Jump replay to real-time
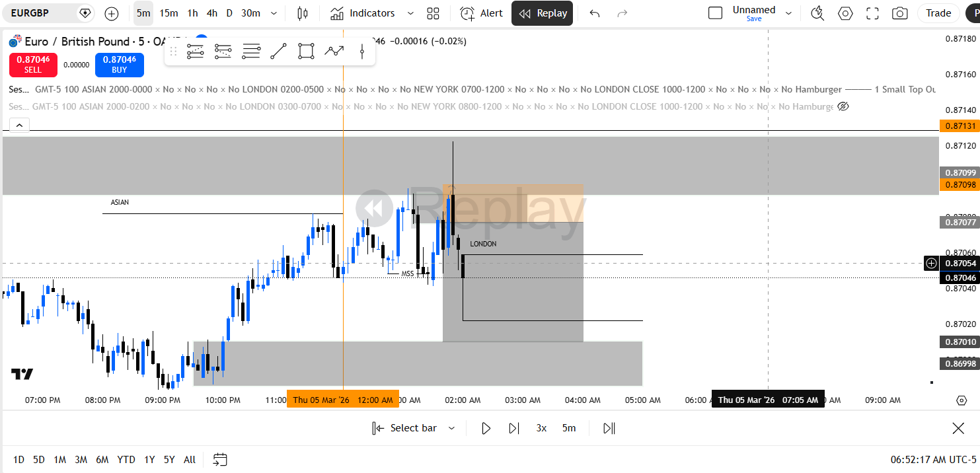Viewport: 980px width, 473px height. coord(609,428)
